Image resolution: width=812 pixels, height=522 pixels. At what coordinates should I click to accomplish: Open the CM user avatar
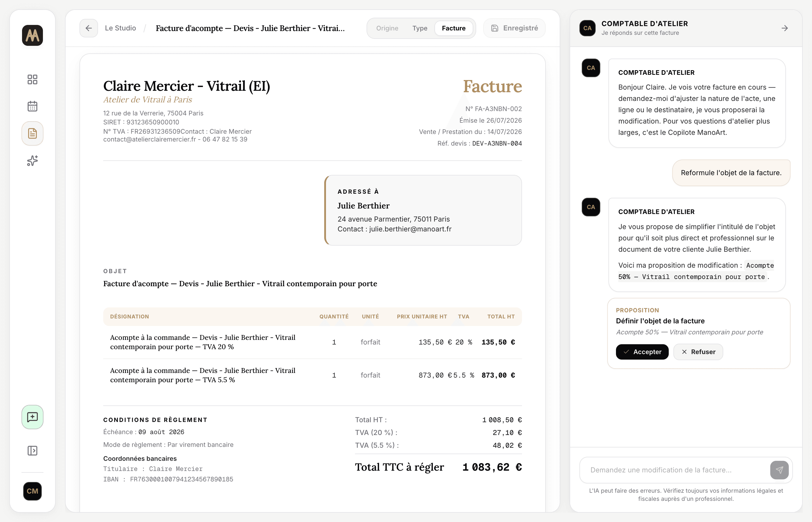[32, 491]
